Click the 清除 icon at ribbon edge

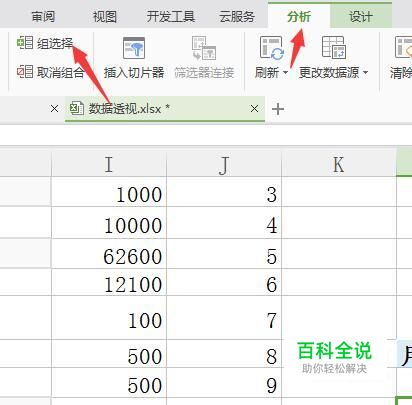click(x=403, y=48)
